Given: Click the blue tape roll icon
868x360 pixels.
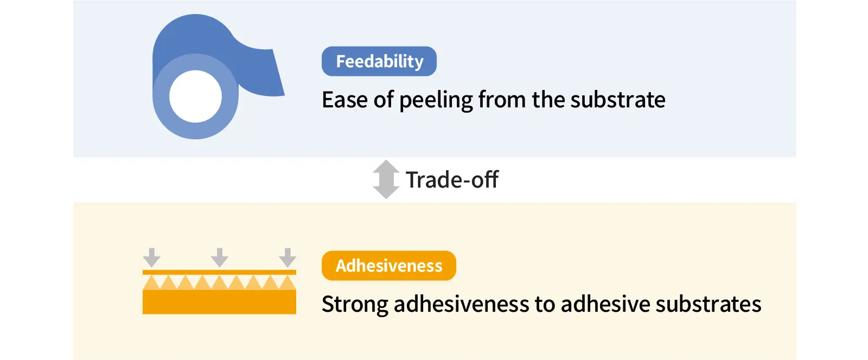Looking at the screenshot, I should point(218,76).
